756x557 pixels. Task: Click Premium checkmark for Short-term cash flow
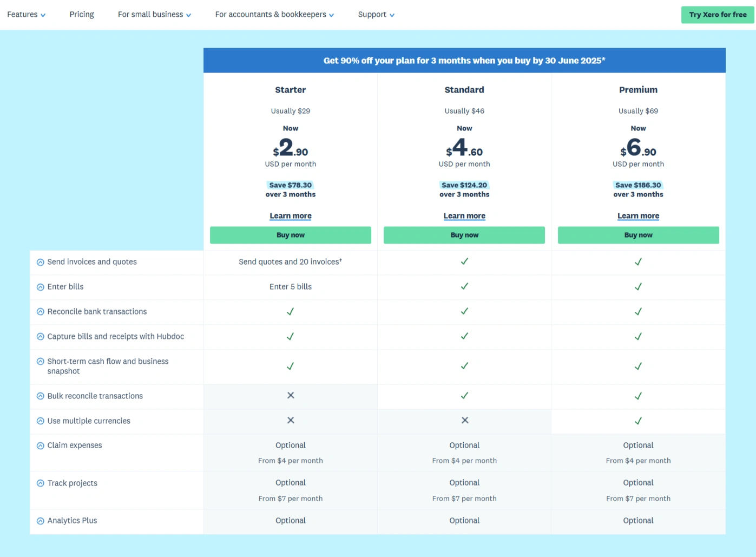(639, 366)
